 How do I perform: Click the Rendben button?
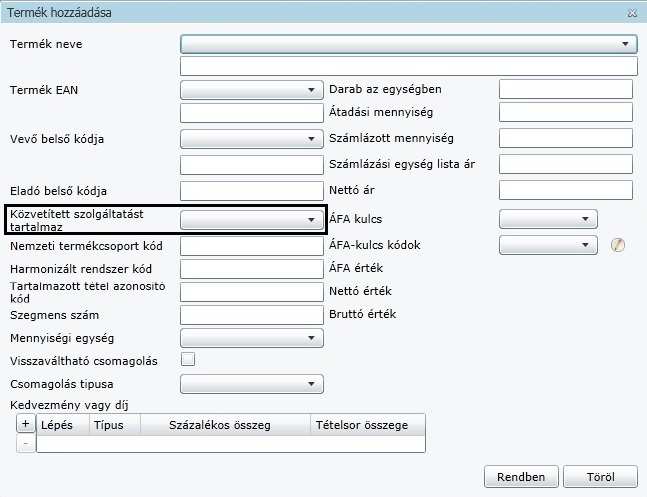click(x=521, y=477)
